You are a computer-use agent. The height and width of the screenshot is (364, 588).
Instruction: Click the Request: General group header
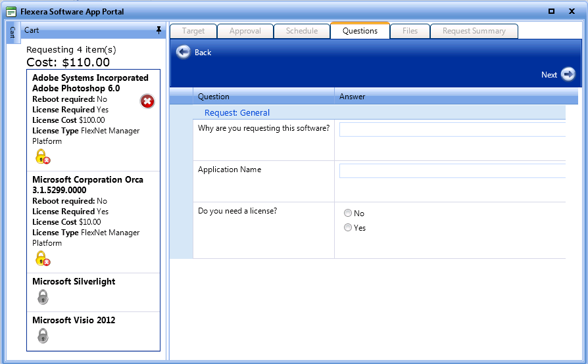237,113
